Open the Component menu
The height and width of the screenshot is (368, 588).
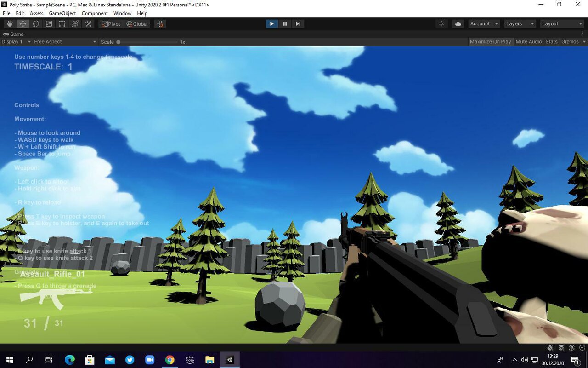[x=95, y=13]
